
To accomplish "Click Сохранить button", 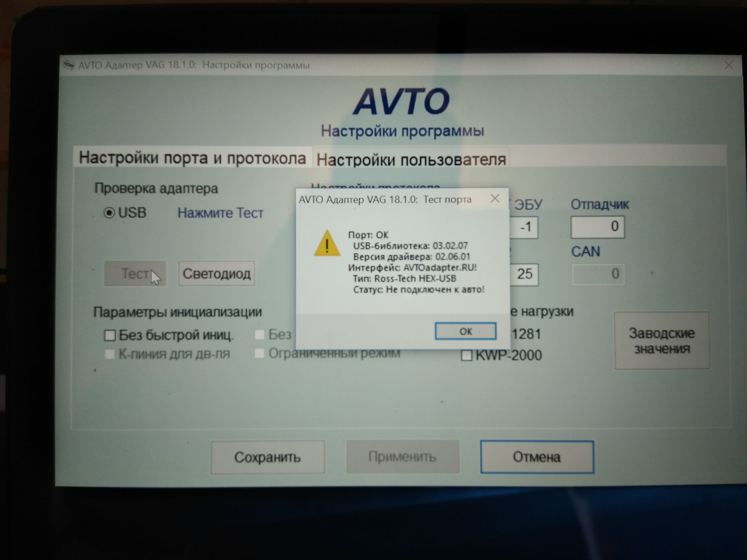I will tap(268, 457).
